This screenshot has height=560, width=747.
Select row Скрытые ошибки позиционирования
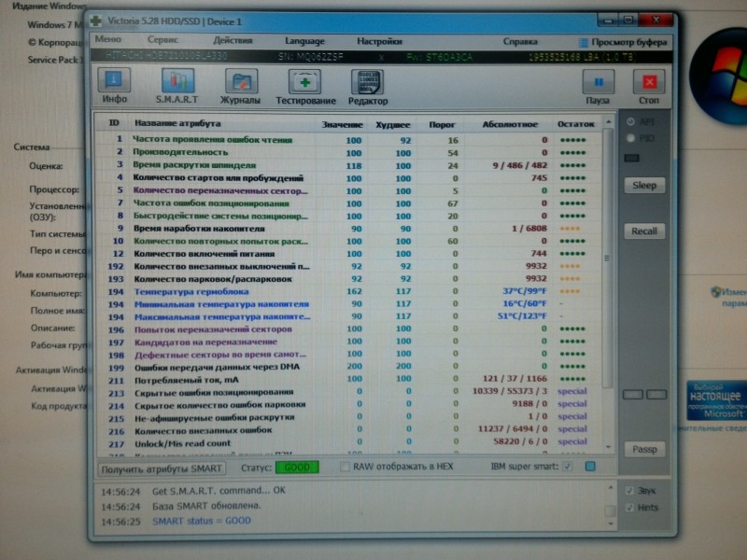coord(347,392)
